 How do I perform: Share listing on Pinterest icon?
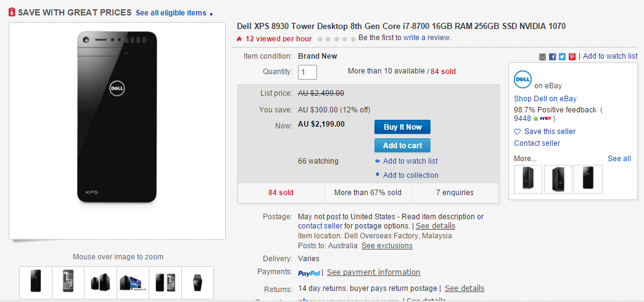pyautogui.click(x=572, y=57)
